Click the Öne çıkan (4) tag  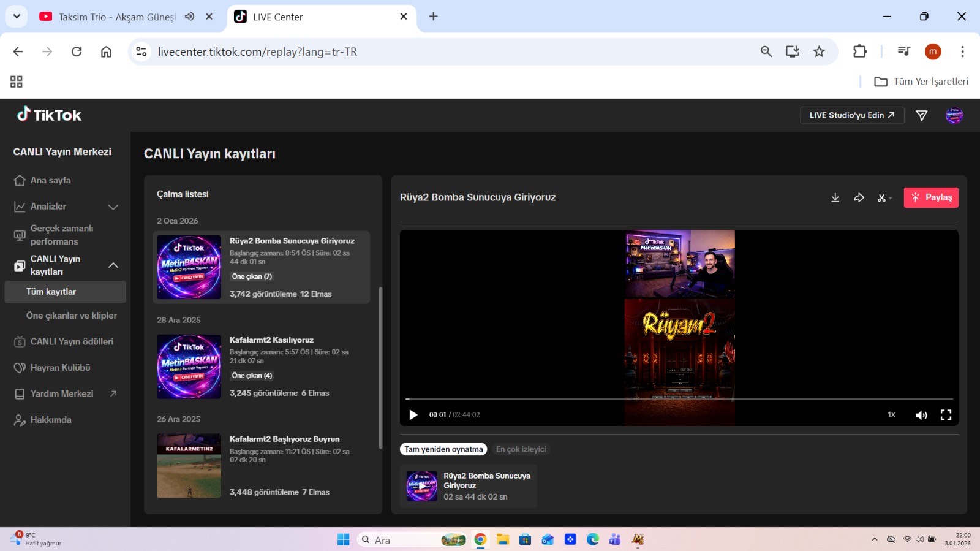click(x=252, y=376)
